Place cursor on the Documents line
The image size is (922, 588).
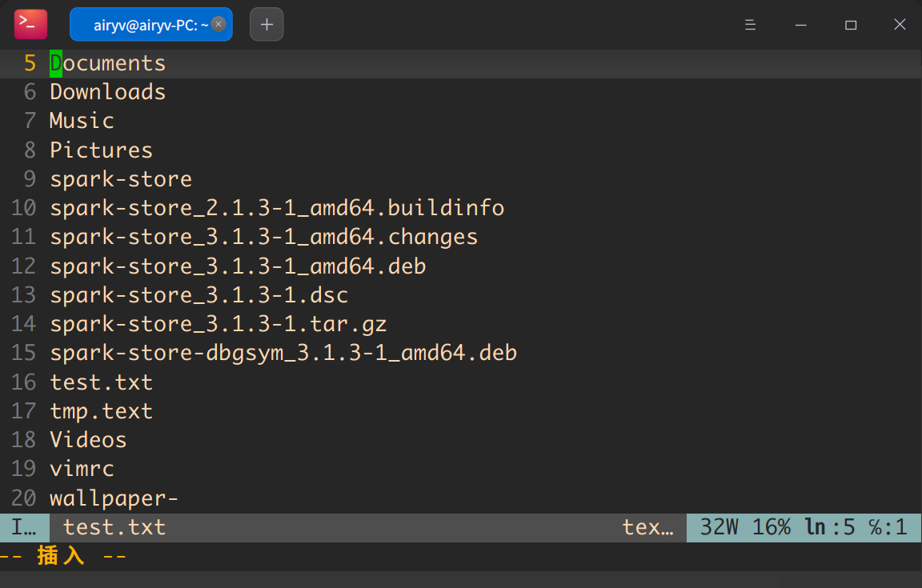tap(107, 63)
